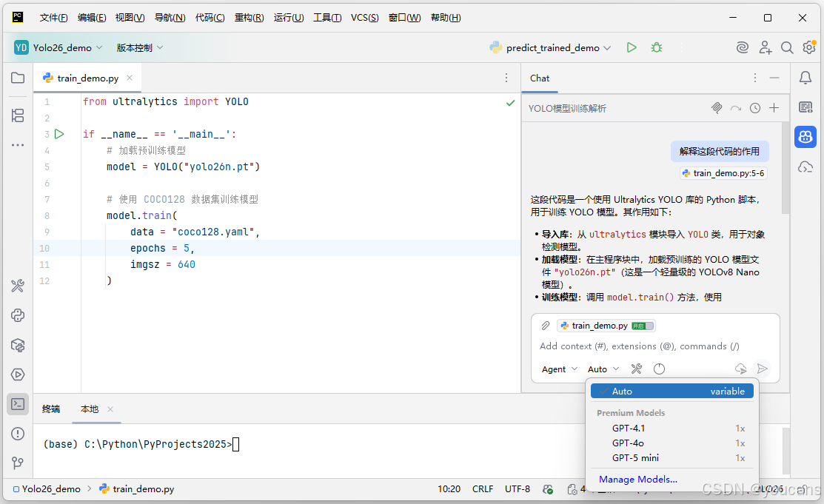
Task: Open the 文件(F) menu
Action: coord(53,17)
